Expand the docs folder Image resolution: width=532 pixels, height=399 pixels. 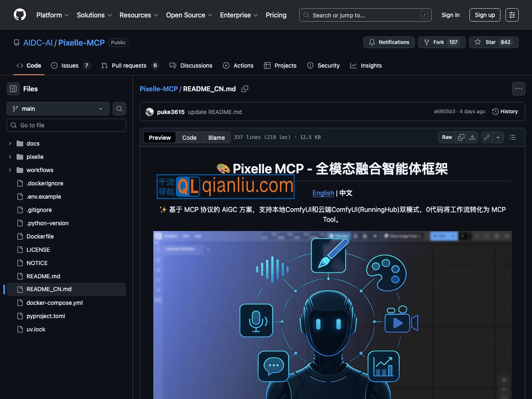point(10,144)
